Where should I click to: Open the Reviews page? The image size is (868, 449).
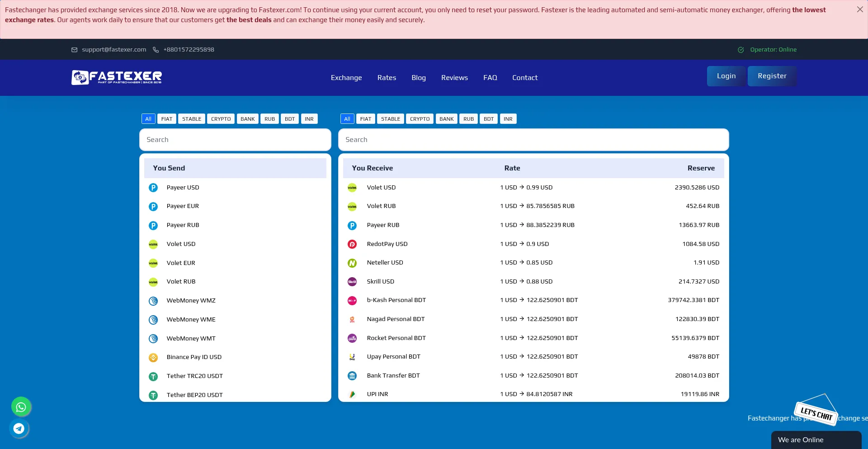click(x=454, y=78)
